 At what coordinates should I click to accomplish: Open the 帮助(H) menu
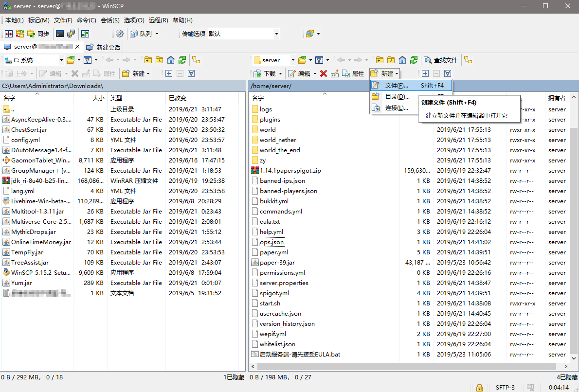point(183,20)
